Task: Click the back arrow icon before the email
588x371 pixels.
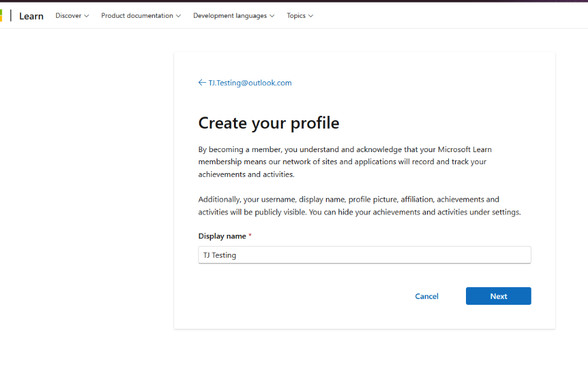Action: (202, 83)
